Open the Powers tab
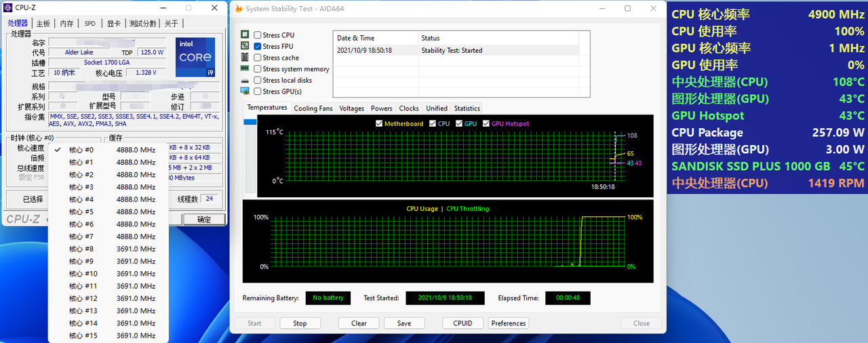The image size is (868, 343). 381,108
